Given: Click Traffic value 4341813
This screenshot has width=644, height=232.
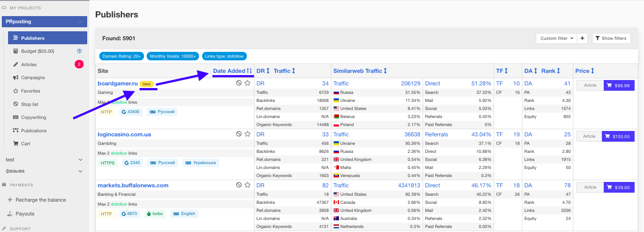Looking at the screenshot, I should tap(409, 185).
